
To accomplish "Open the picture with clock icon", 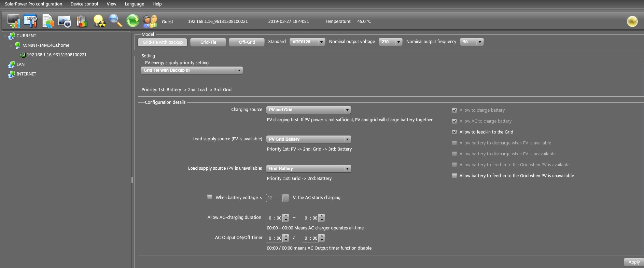I will [64, 21].
